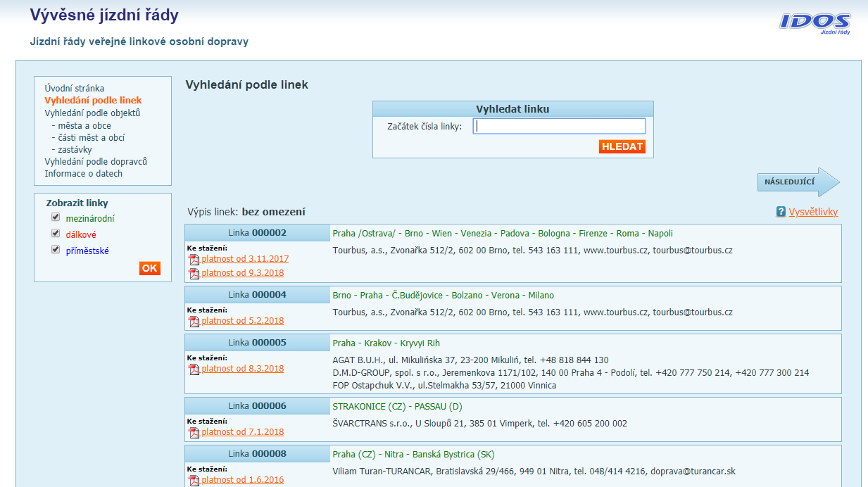Click PDF icon next to platnost od 5.2.2018
Image resolution: width=868 pixels, height=487 pixels.
tap(194, 321)
